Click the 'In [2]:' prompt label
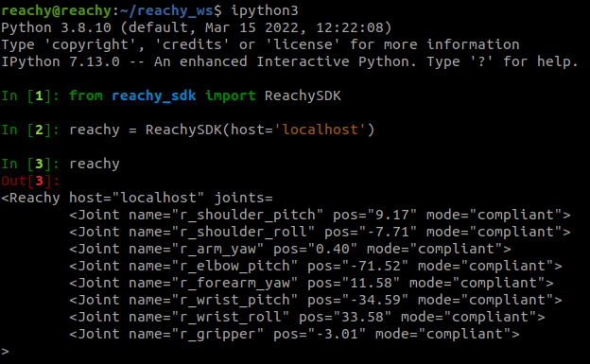This screenshot has width=590, height=364. [x=30, y=130]
